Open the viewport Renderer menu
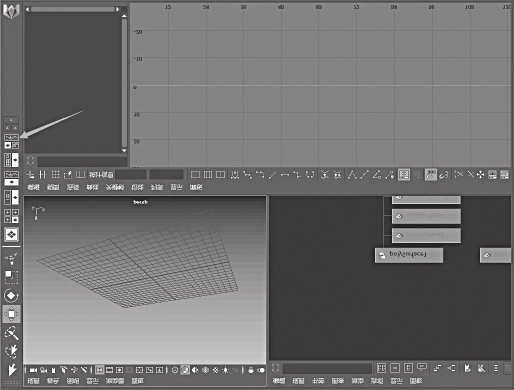The width and height of the screenshot is (514, 390). click(x=115, y=381)
